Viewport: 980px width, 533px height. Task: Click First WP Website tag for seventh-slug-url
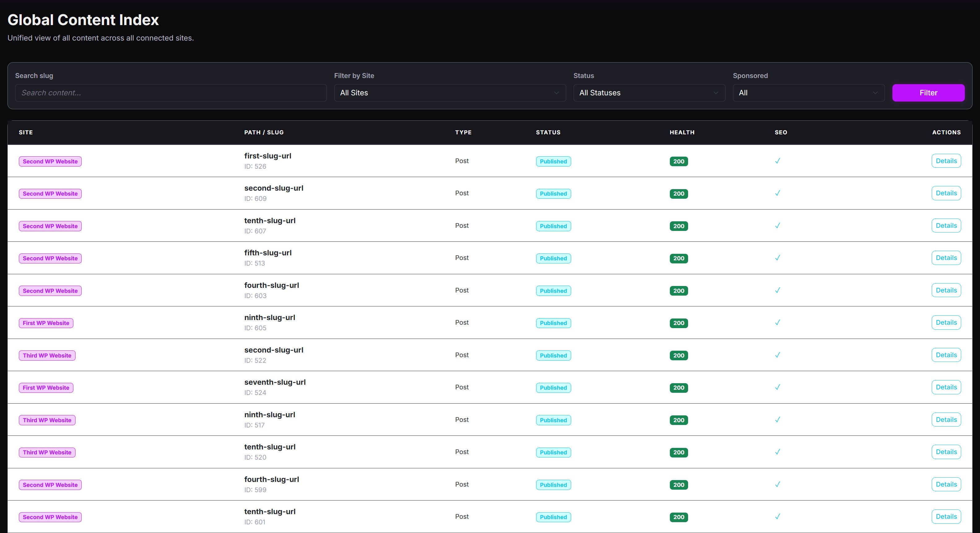pyautogui.click(x=46, y=388)
